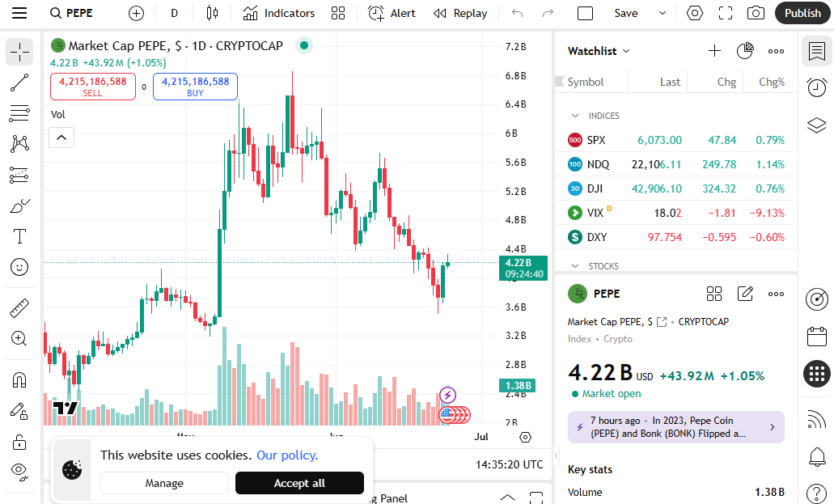Screen dimensions: 834x504
Task: Manage cookie preferences
Action: [164, 483]
